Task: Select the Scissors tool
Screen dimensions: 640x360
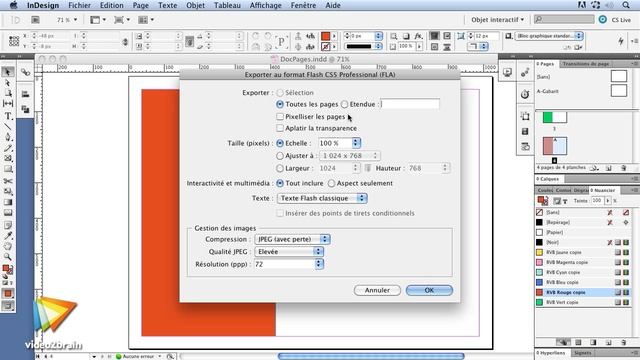Action: coord(8,181)
